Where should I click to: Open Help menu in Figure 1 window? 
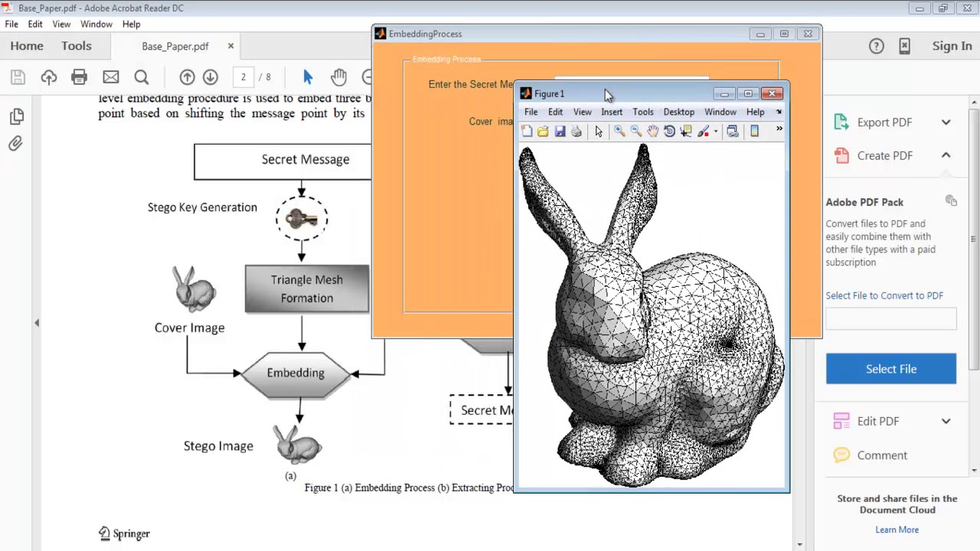[755, 112]
